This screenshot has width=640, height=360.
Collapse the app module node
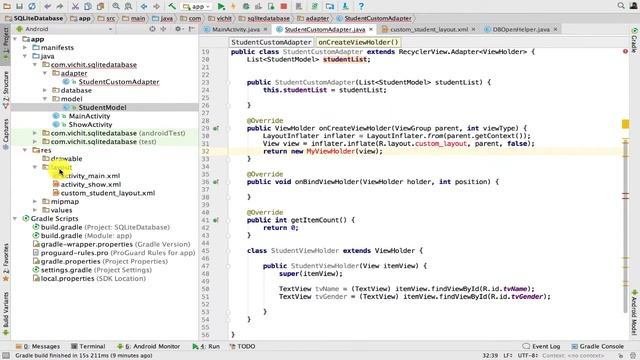(x=16, y=39)
